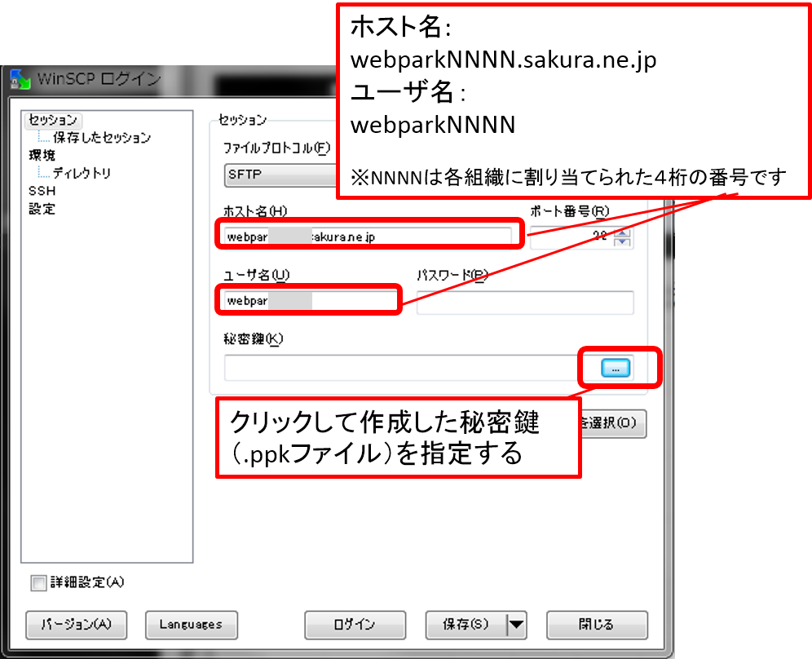Select SSH in the settings tree
This screenshot has height=659, width=812.
[x=42, y=191]
